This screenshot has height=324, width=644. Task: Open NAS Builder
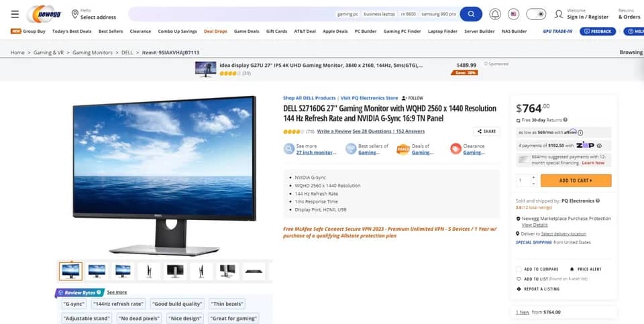pyautogui.click(x=514, y=32)
